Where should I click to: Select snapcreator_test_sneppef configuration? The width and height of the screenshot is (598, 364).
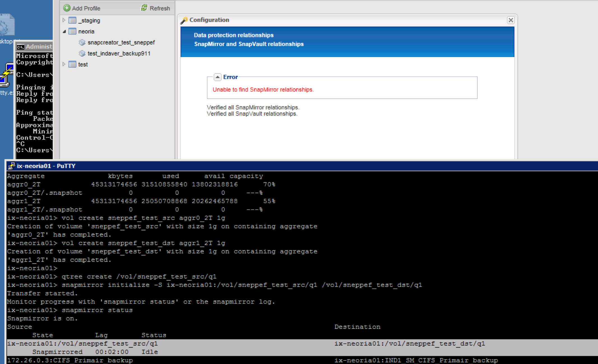coord(121,42)
